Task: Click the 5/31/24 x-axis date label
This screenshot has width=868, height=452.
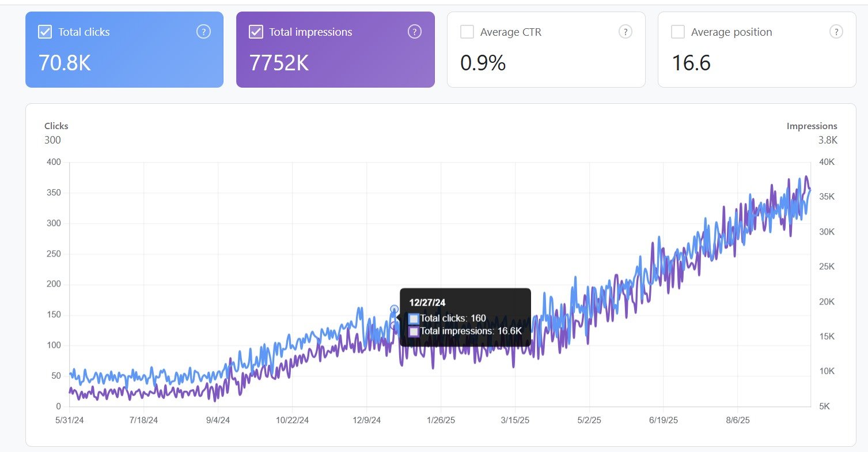Action: tap(69, 420)
